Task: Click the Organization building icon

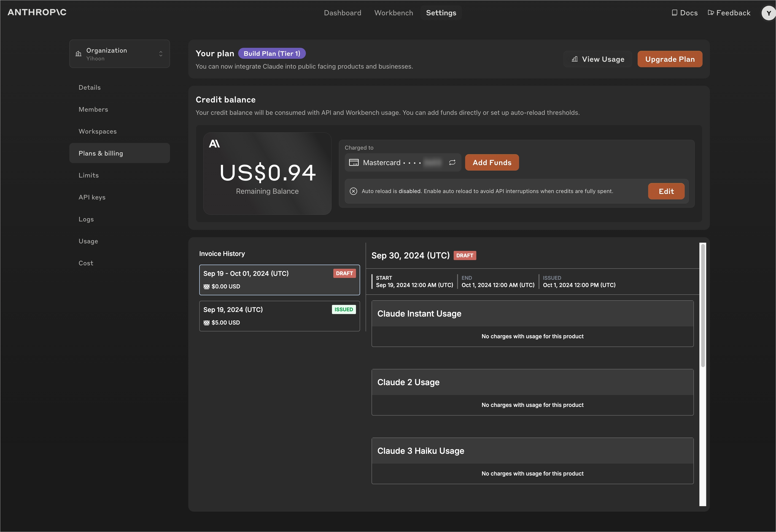Action: 78,54
